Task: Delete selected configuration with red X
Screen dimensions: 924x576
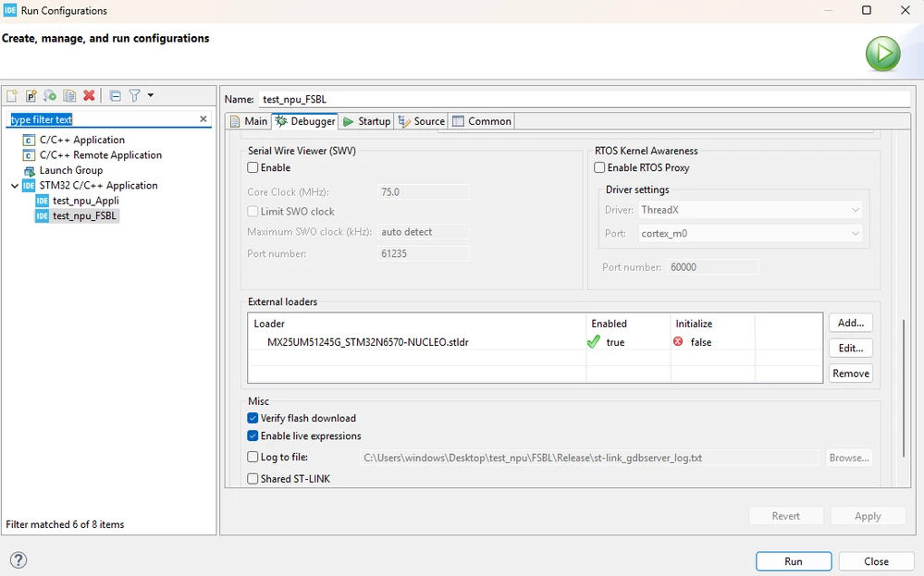Action: (89, 95)
